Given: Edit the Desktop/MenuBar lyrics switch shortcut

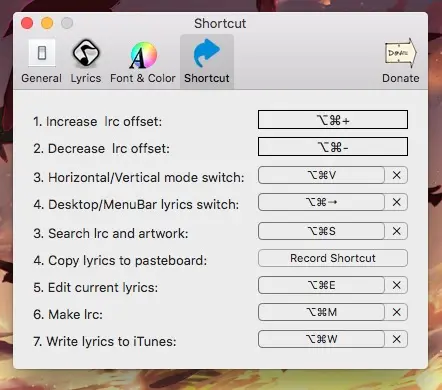Looking at the screenshot, I should click(x=321, y=202).
